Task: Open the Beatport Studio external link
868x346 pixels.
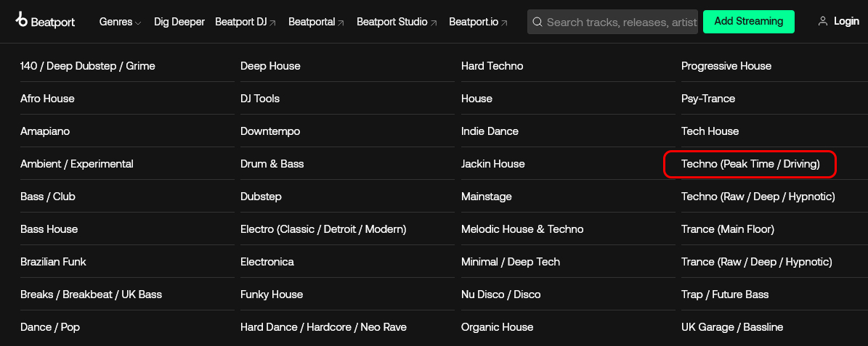Action: [x=397, y=22]
